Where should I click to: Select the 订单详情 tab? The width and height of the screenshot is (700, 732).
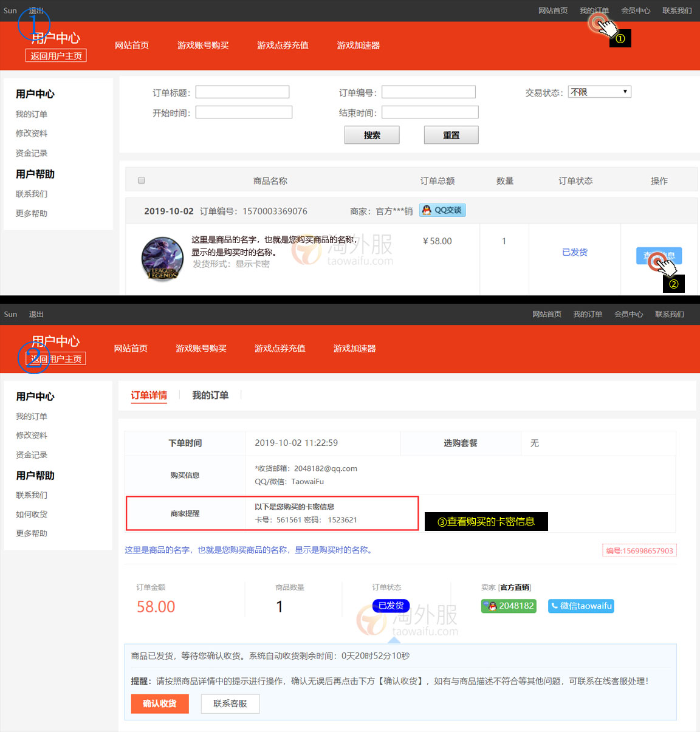coord(149,395)
